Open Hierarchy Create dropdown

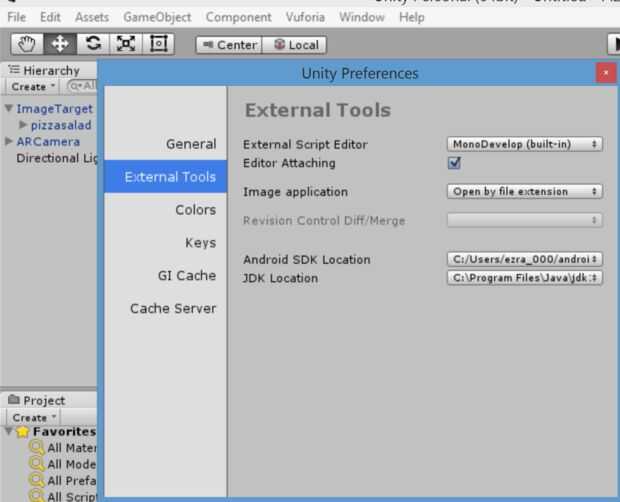[x=32, y=87]
